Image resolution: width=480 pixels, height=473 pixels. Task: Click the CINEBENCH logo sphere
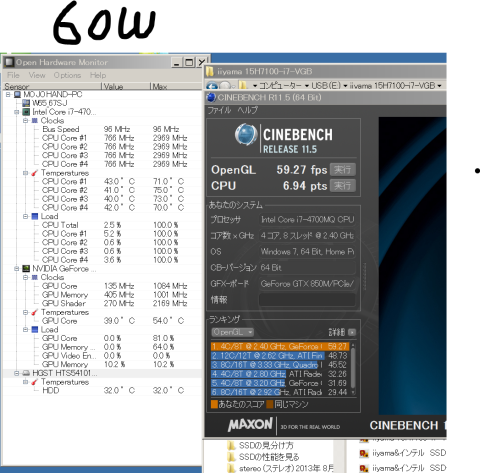coord(246,135)
